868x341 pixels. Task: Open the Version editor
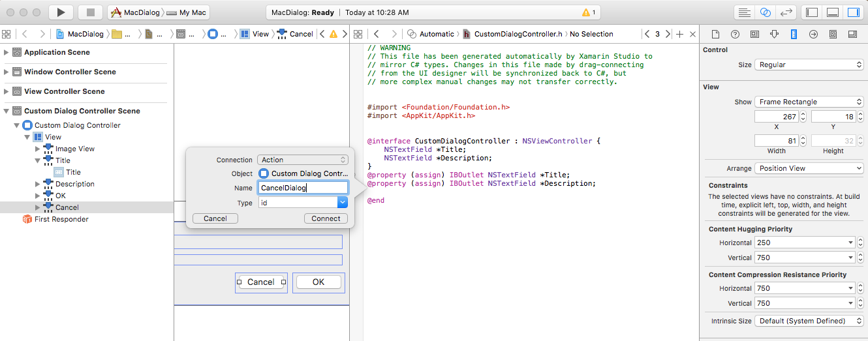(x=786, y=12)
